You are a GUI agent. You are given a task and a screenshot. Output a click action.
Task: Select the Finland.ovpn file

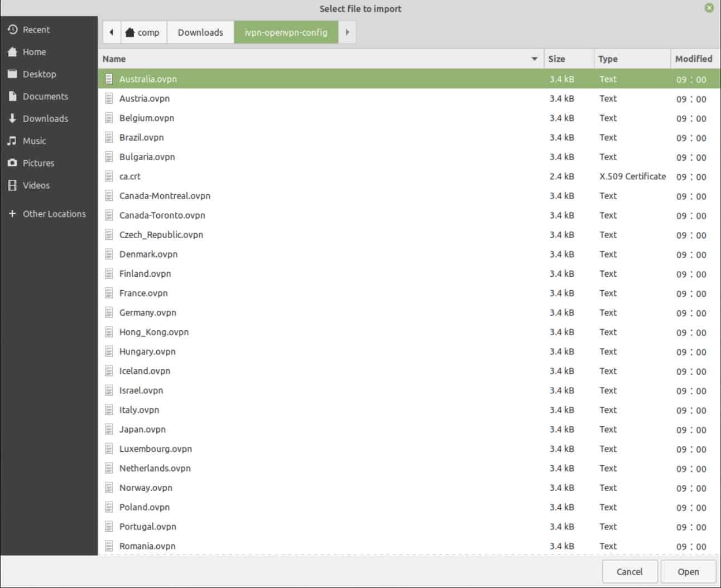coord(409,274)
